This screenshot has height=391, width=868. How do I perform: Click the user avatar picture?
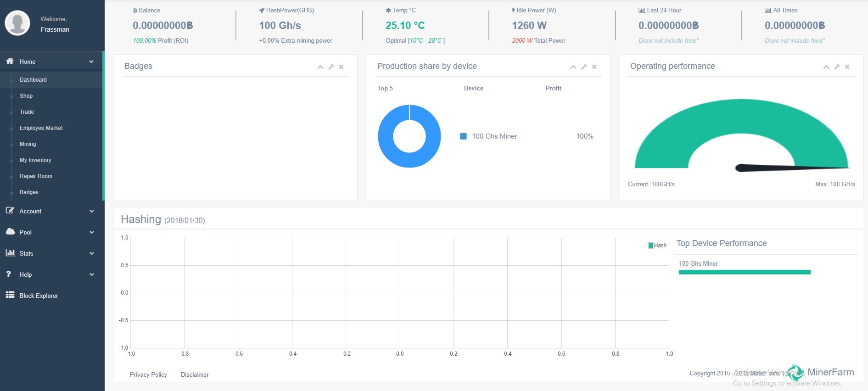coord(17,22)
